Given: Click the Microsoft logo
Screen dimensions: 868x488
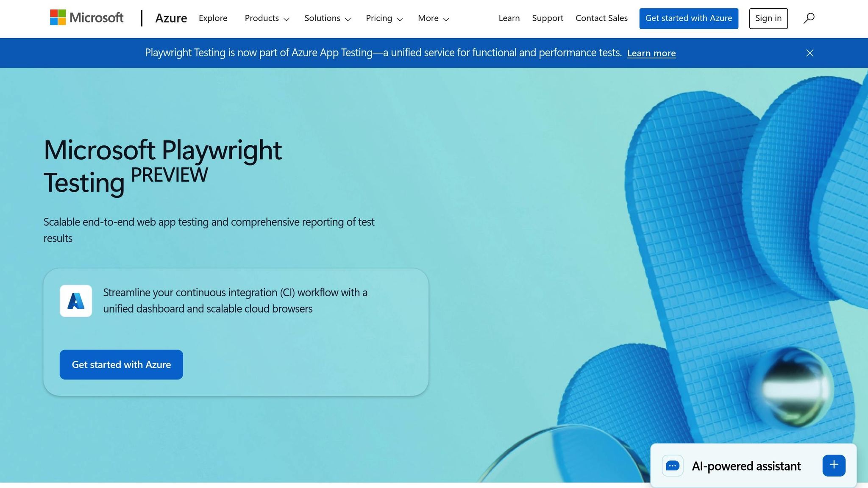Looking at the screenshot, I should pyautogui.click(x=87, y=18).
